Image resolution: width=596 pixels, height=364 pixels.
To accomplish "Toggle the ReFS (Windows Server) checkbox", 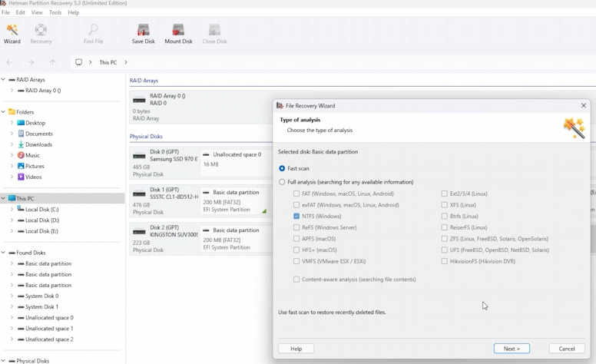I will [296, 227].
